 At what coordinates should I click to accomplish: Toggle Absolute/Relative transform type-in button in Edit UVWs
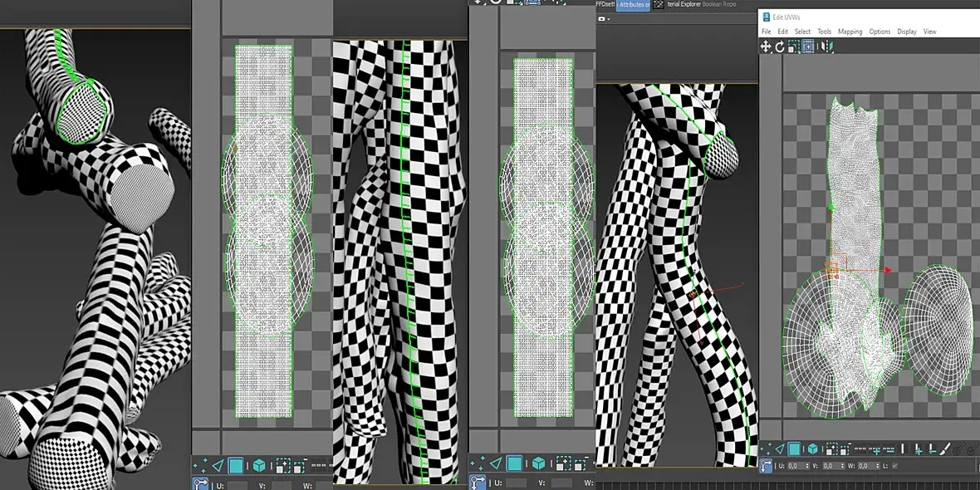(x=766, y=466)
